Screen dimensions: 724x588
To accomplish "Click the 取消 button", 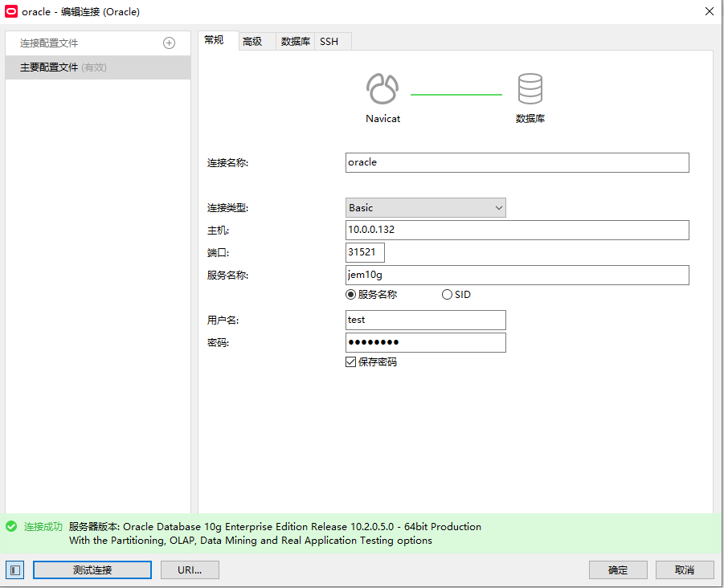I will click(685, 570).
